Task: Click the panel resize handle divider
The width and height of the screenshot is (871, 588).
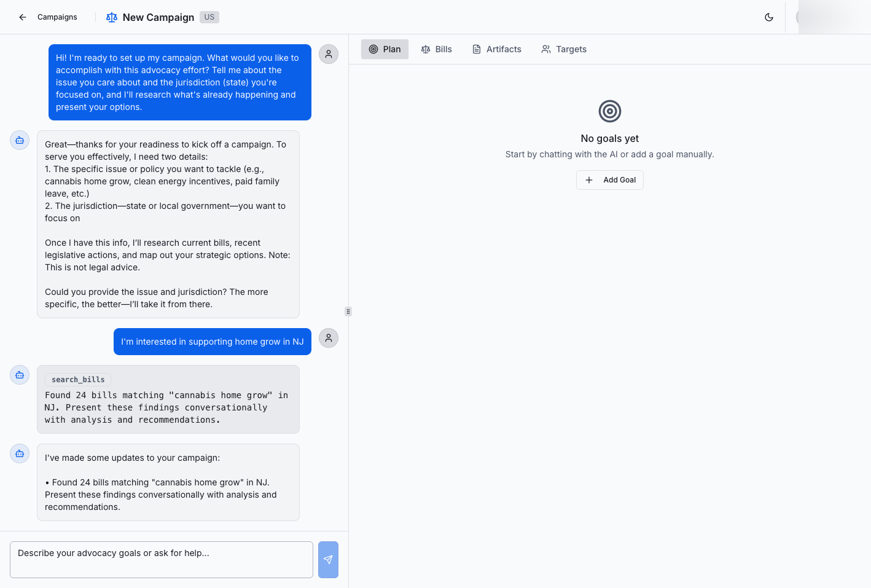Action: pos(348,312)
